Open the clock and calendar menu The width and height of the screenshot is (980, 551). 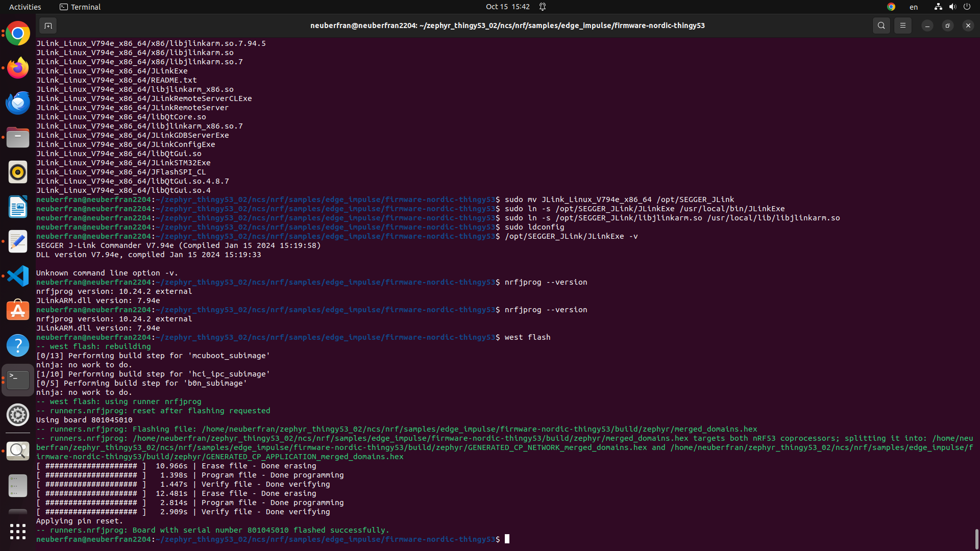507,7
